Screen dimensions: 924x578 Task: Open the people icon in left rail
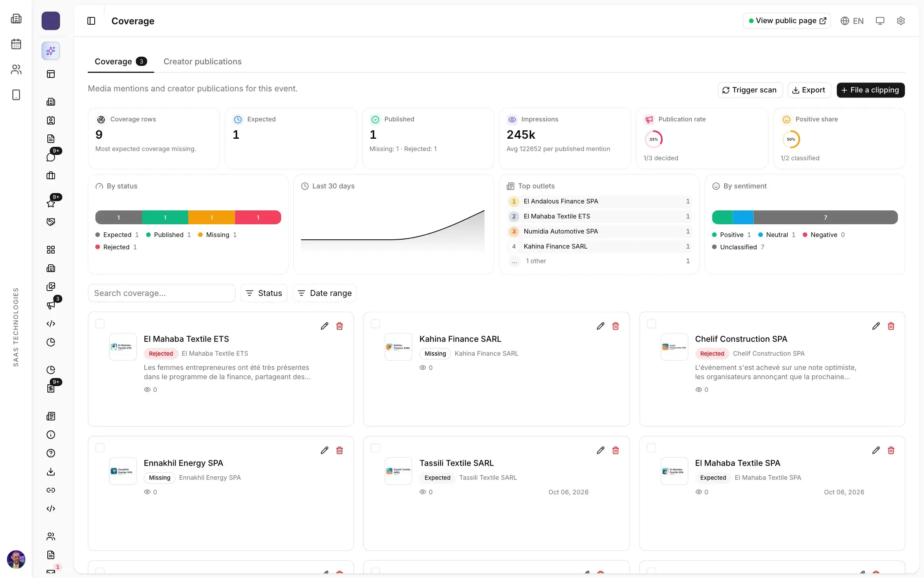coord(16,69)
